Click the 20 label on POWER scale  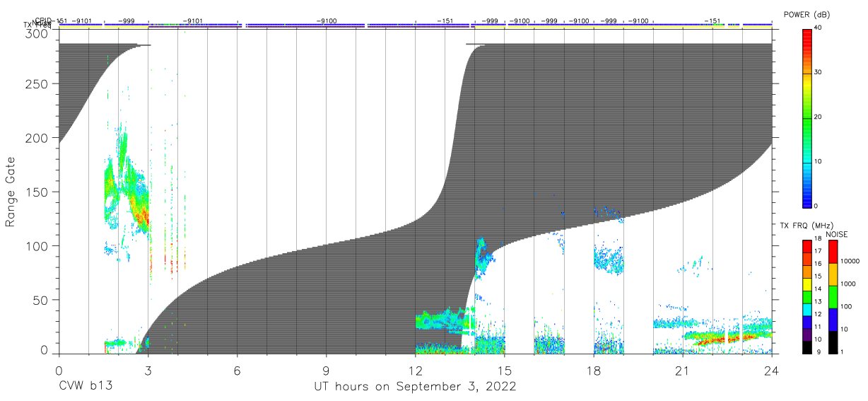pos(819,117)
